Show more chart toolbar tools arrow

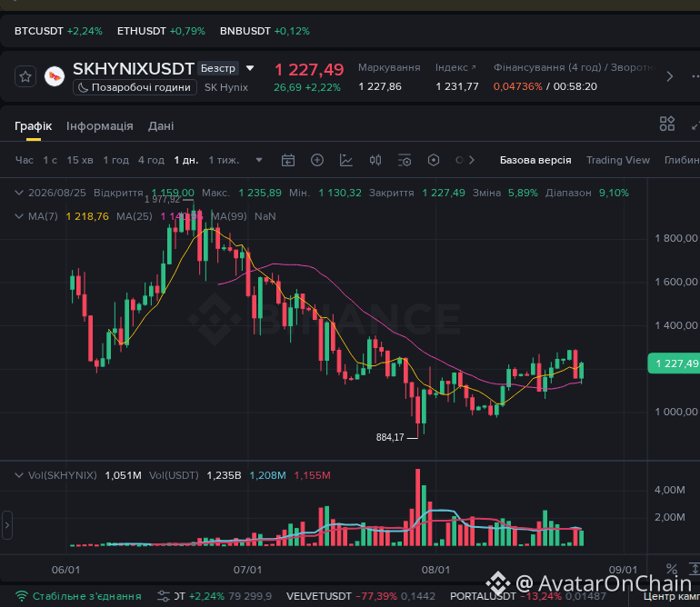472,160
